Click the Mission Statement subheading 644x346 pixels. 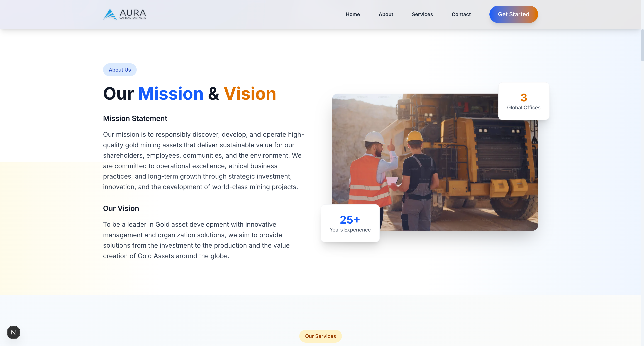point(135,118)
